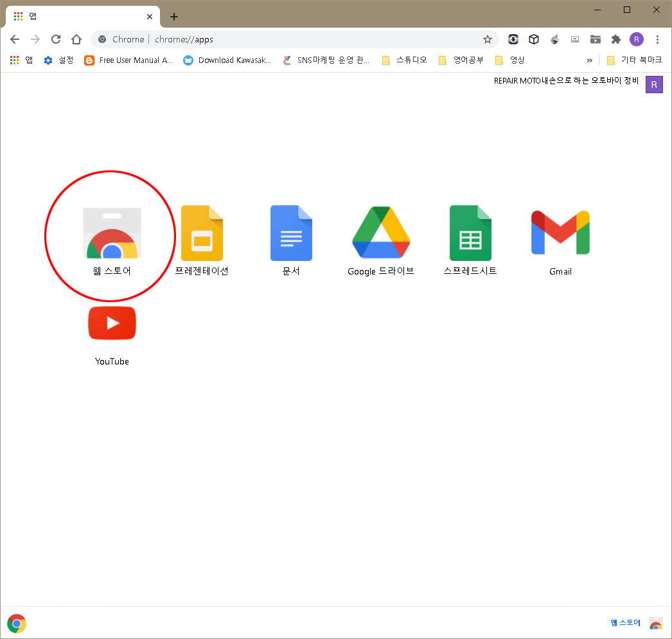The height and width of the screenshot is (639, 672).
Task: Open Download Kawasaki bookmark
Action: click(227, 60)
